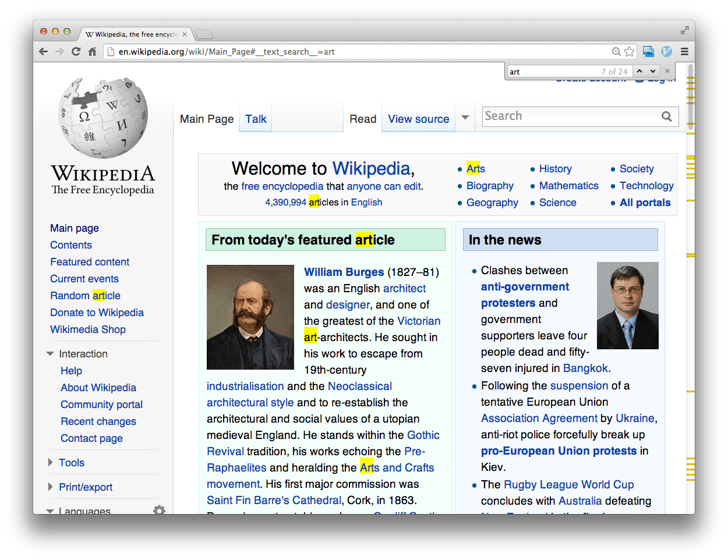728x560 pixels.
Task: Open the Rugby League World Cup link
Action: (568, 484)
